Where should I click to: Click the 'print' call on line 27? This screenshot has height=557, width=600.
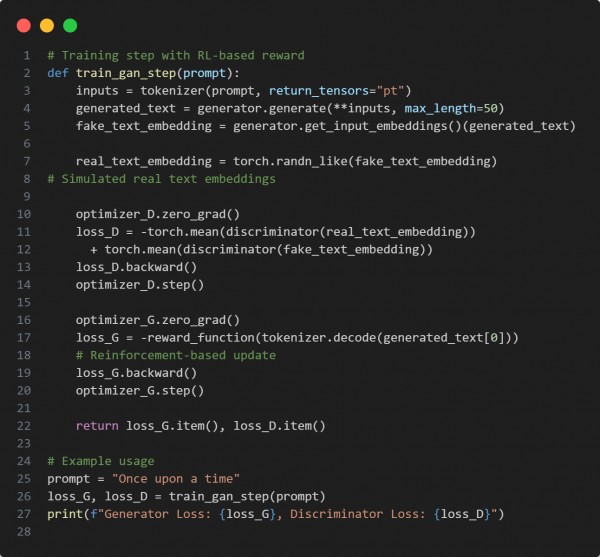coord(65,514)
